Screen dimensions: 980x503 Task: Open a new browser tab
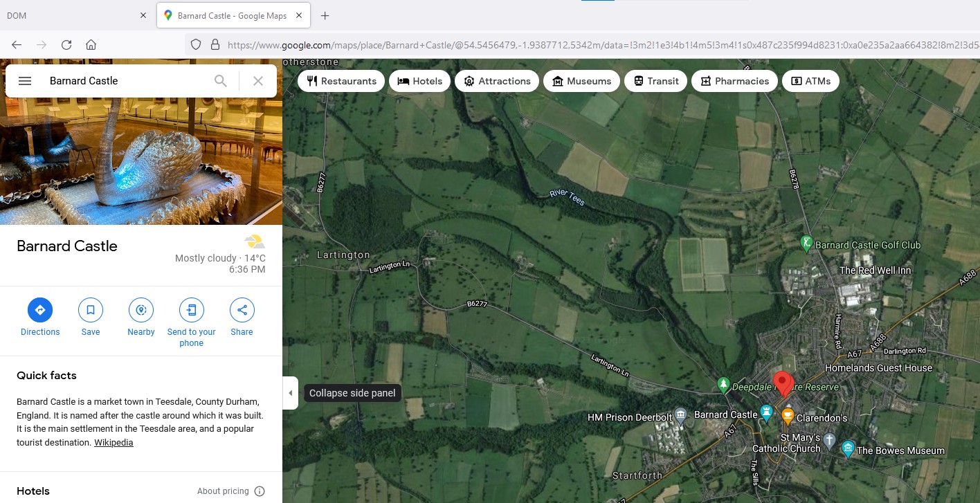click(x=325, y=15)
